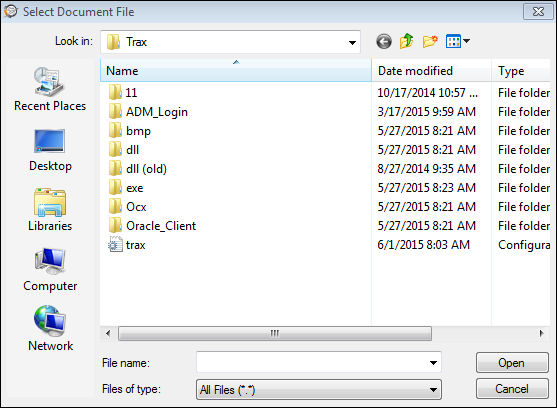Select the ADM_Login name text
The image size is (557, 408).
click(x=157, y=112)
